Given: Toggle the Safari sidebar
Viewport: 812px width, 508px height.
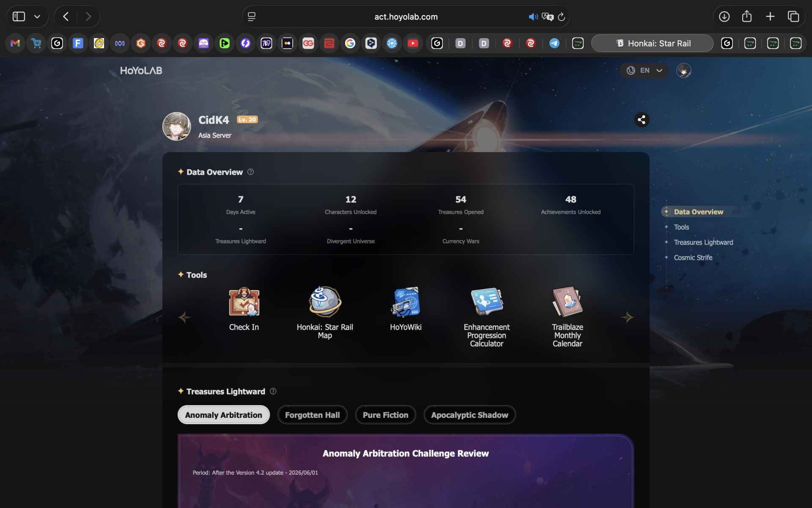Looking at the screenshot, I should (19, 17).
